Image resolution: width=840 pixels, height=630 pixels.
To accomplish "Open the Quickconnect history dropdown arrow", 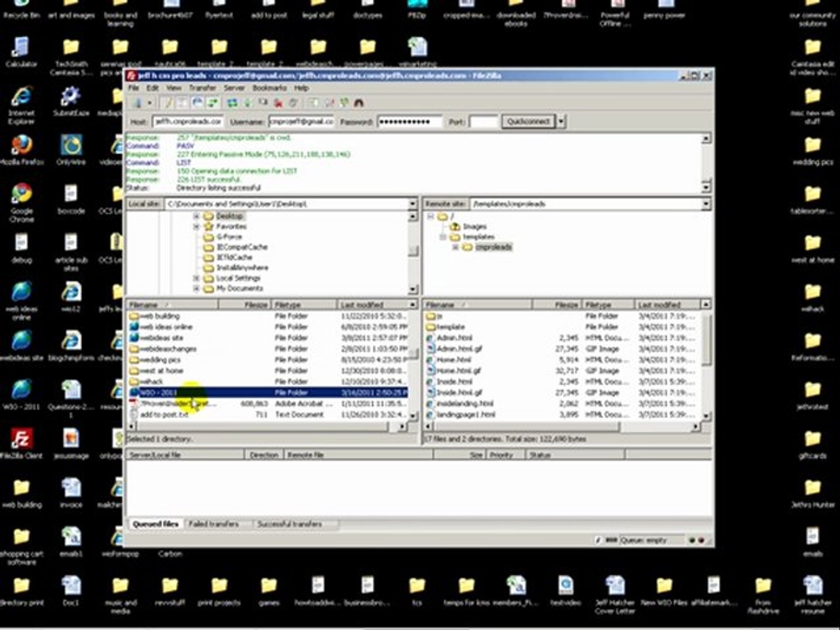I will click(x=561, y=121).
